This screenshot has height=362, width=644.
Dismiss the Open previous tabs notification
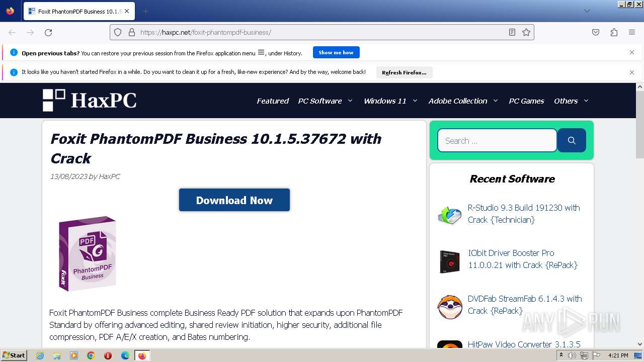click(632, 52)
